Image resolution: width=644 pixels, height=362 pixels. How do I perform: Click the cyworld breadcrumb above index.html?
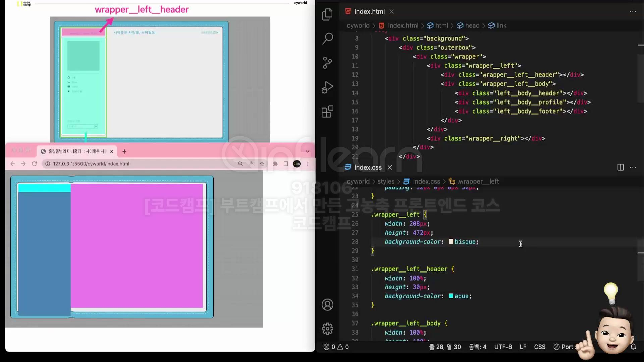coord(358,26)
